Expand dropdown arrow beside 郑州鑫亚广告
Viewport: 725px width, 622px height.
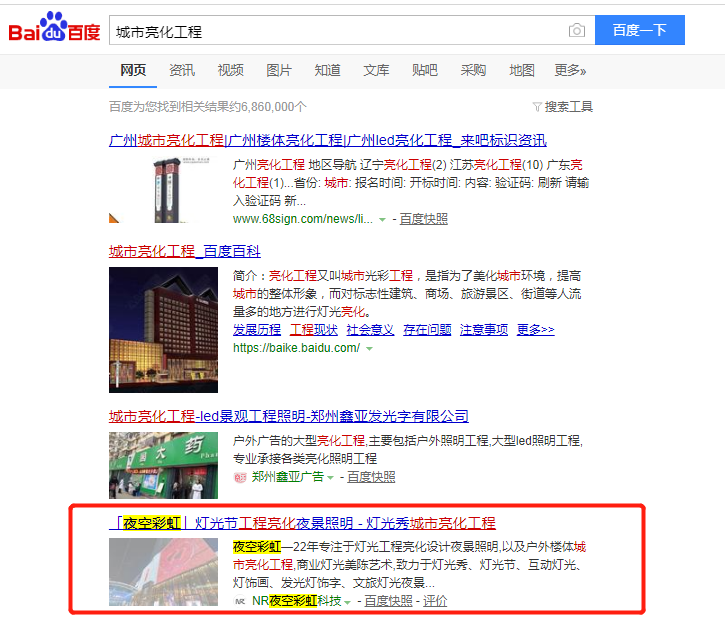pyautogui.click(x=330, y=478)
